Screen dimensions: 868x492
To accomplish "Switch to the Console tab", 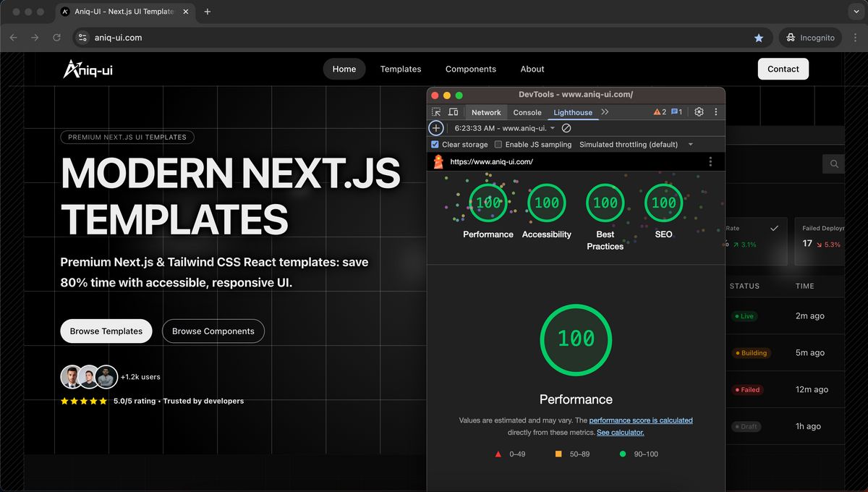I will (527, 112).
